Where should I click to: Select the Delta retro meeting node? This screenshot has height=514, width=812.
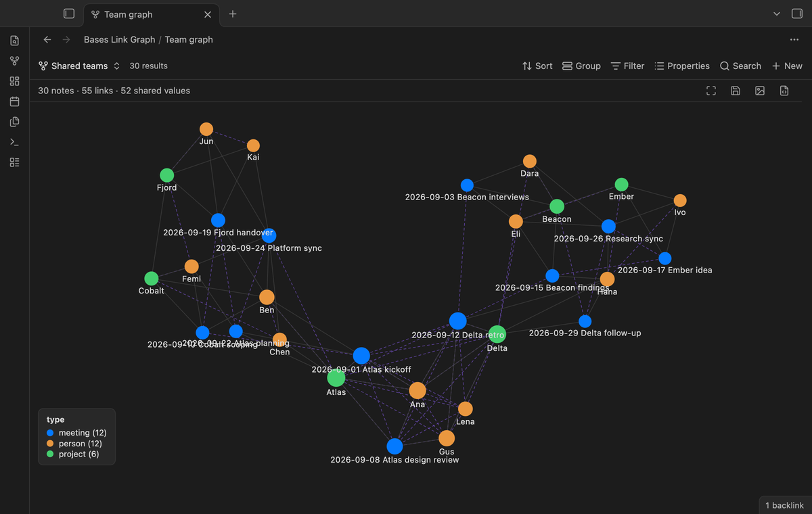click(458, 321)
